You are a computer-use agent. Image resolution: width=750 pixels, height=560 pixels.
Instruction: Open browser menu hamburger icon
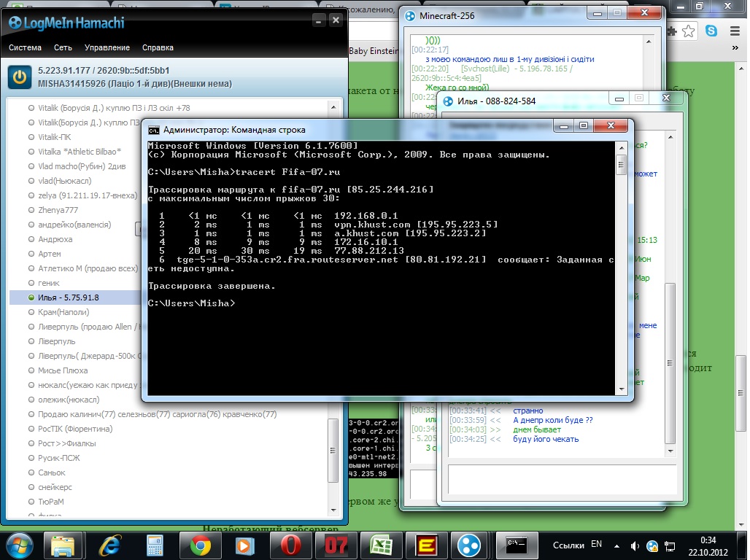(735, 31)
